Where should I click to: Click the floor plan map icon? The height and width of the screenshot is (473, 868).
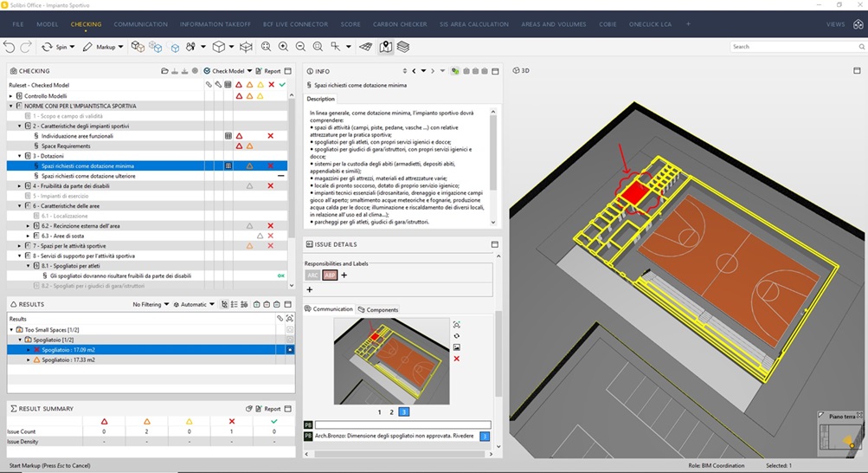385,47
